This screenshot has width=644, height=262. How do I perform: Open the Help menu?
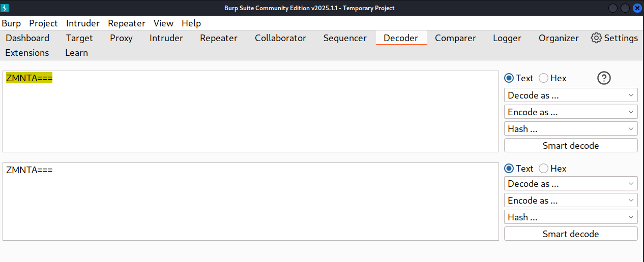click(191, 23)
